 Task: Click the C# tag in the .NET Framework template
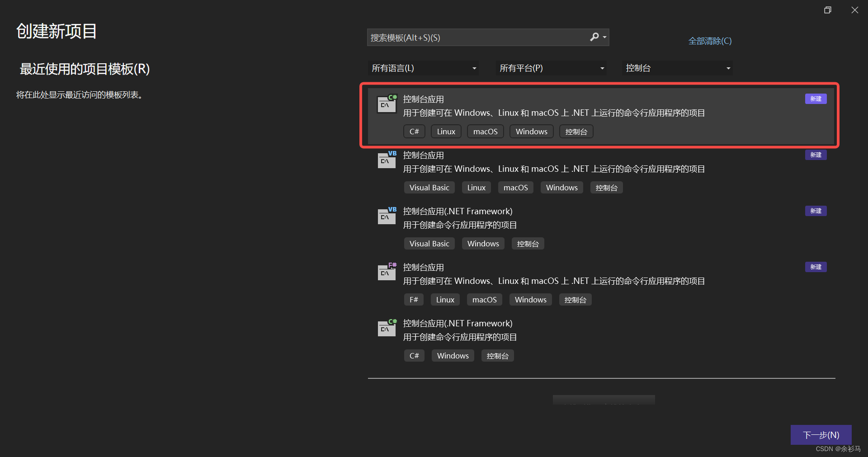[414, 356]
